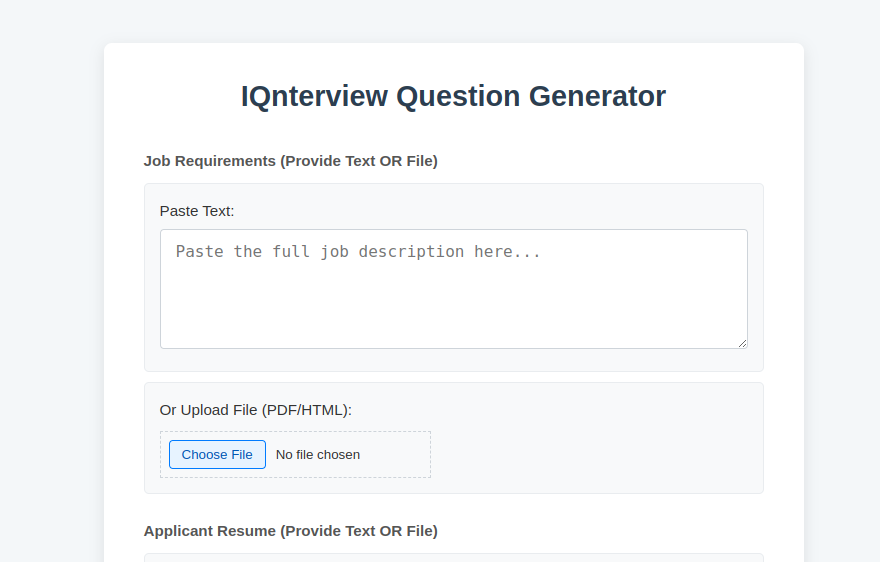Click the resume panel's top edge at the bottom
The height and width of the screenshot is (562, 880).
coord(453,556)
